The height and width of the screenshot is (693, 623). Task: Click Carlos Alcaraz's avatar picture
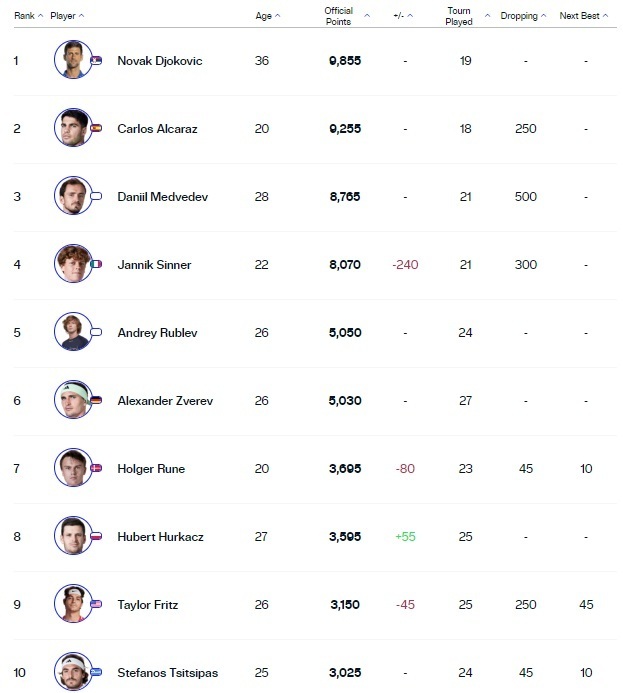pos(72,128)
